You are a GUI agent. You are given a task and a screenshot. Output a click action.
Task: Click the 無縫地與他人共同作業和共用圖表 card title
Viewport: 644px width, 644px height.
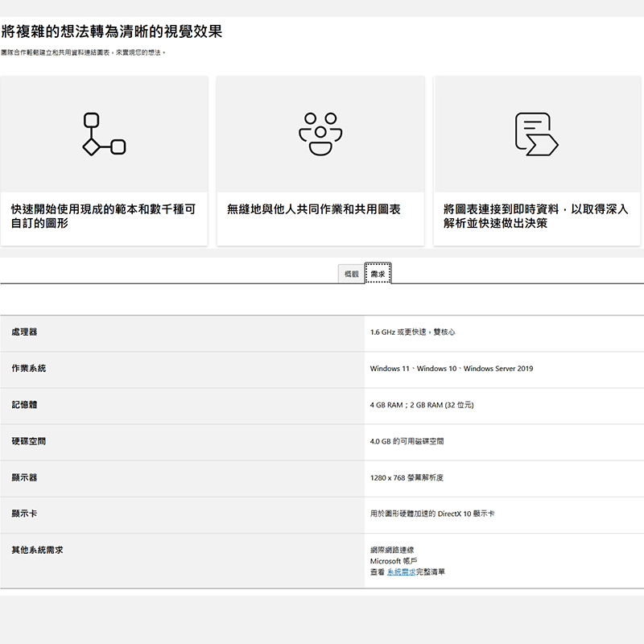313,209
